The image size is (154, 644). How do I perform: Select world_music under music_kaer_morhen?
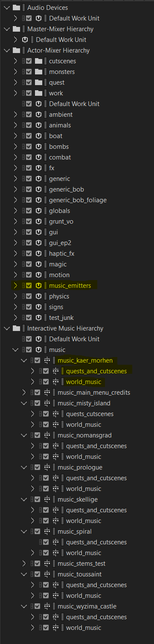84,382
